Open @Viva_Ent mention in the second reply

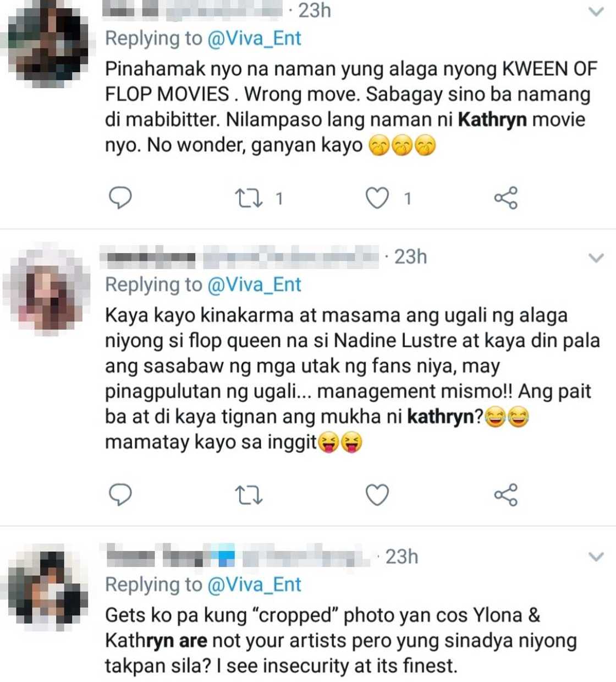point(254,284)
